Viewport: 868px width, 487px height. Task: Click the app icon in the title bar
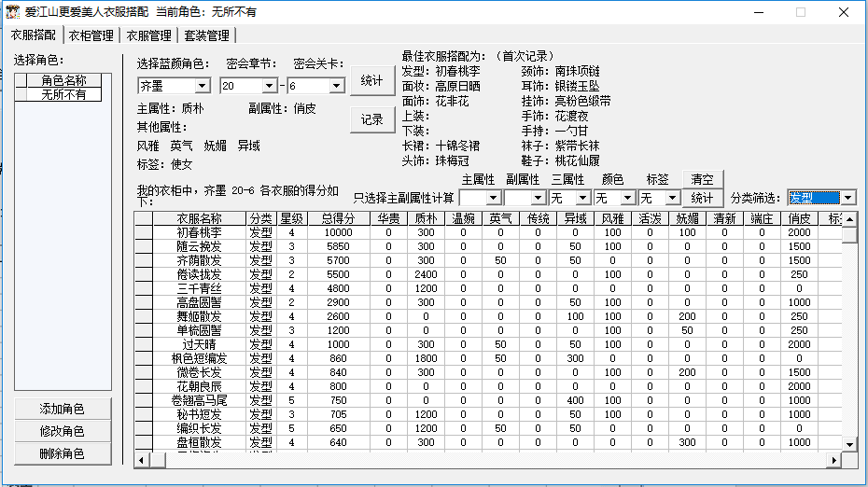tap(12, 11)
